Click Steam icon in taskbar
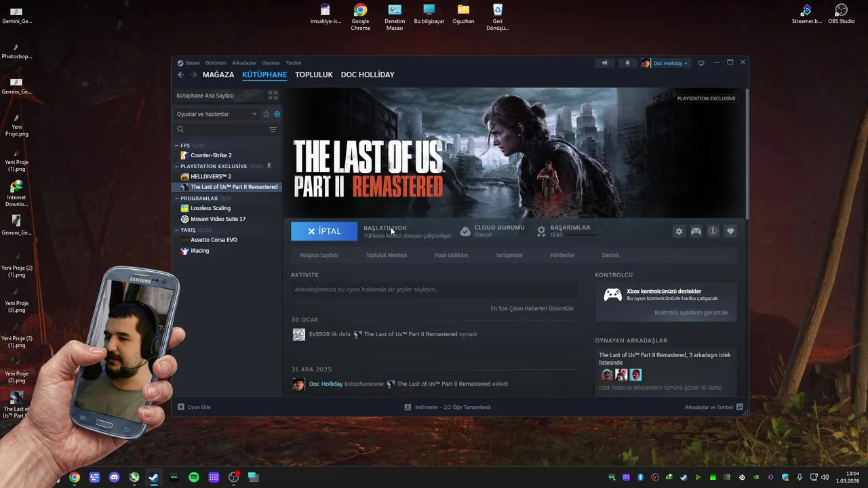Image resolution: width=868 pixels, height=488 pixels. click(154, 477)
